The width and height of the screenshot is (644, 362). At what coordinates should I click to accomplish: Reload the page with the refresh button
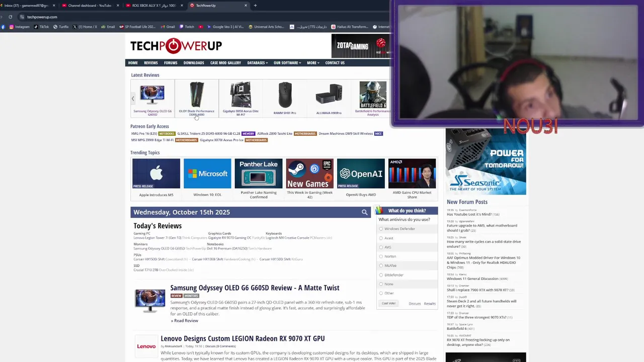(x=10, y=17)
